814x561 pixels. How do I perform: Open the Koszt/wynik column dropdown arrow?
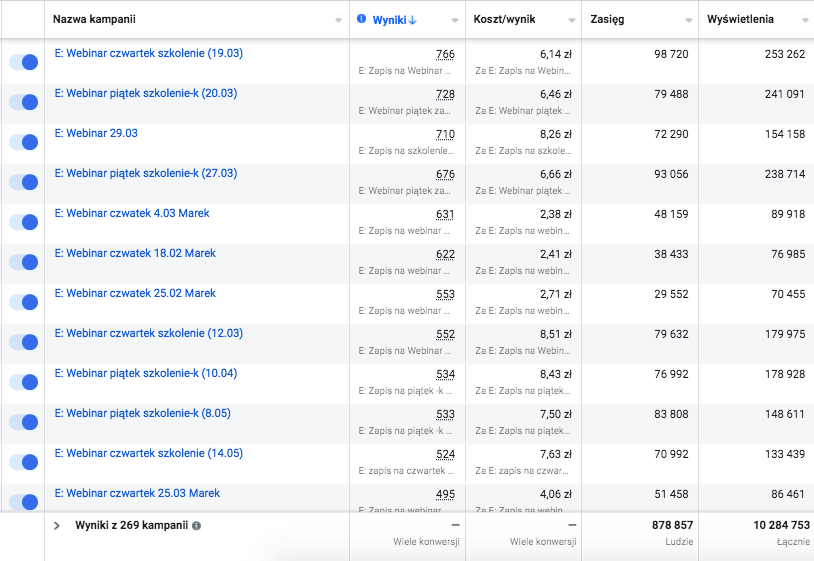571,20
